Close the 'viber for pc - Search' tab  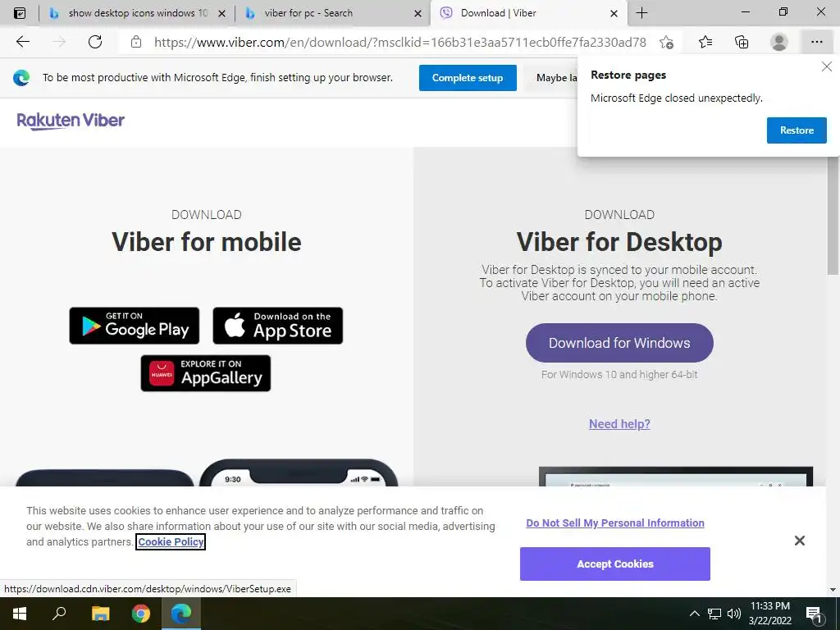[x=418, y=13]
